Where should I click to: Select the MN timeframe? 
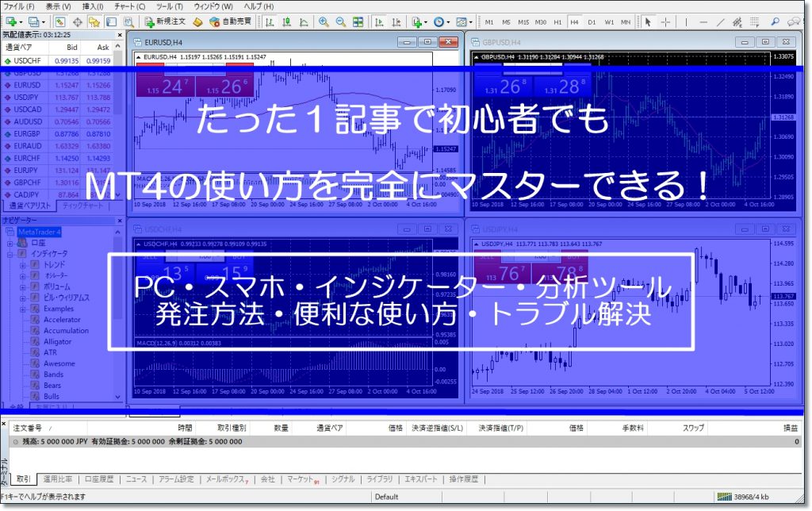(626, 22)
